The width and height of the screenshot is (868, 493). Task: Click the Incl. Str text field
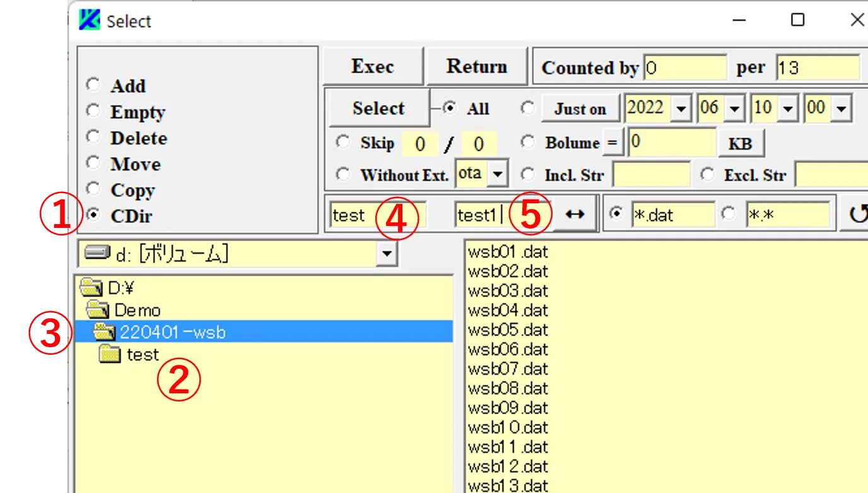point(652,175)
